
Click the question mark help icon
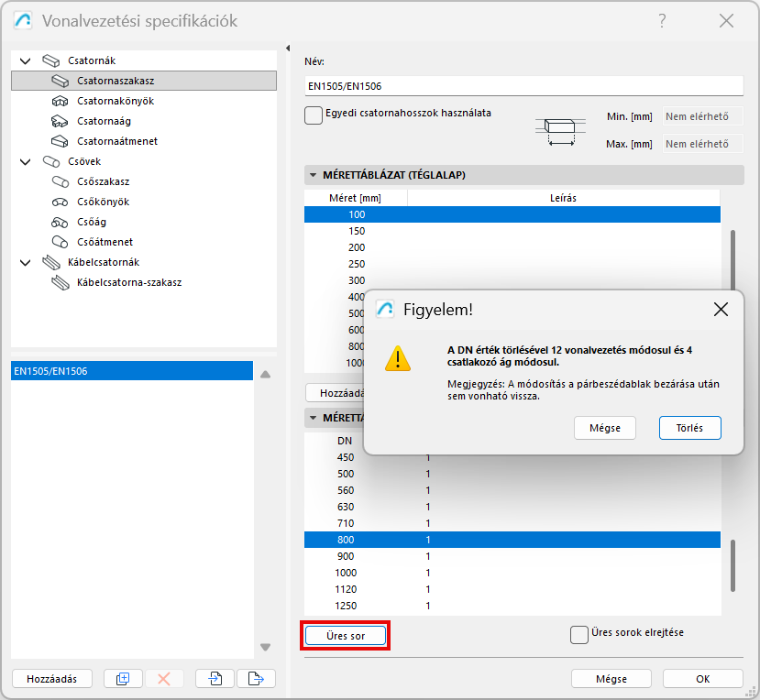pyautogui.click(x=662, y=21)
